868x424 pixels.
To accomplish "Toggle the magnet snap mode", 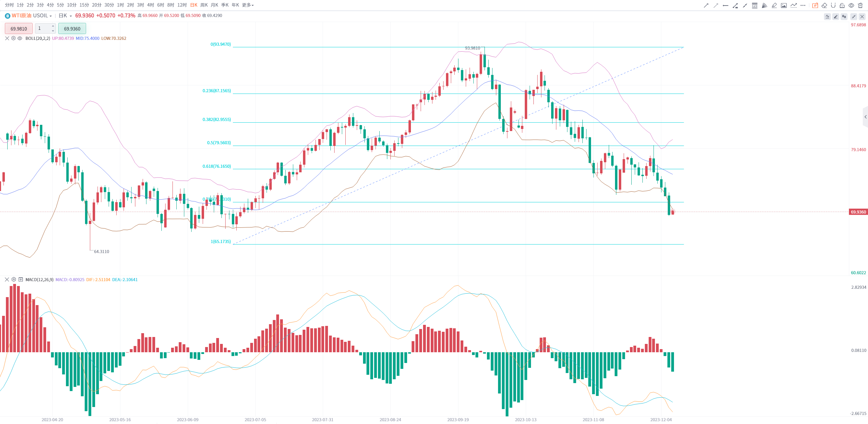I will (x=833, y=5).
